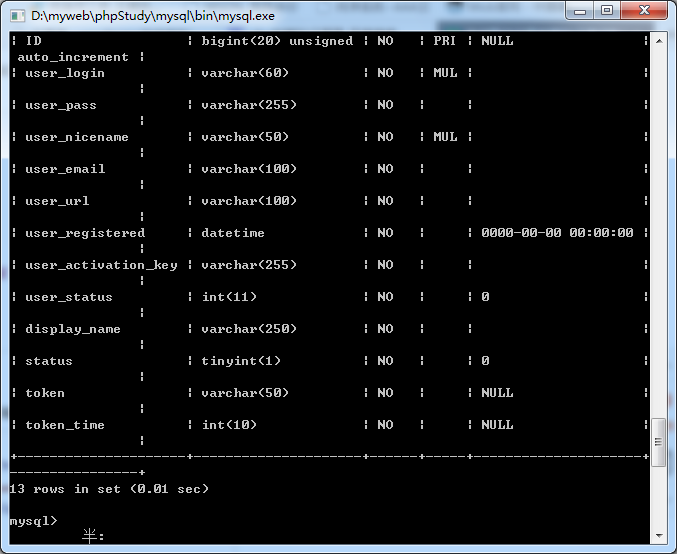Click the 'user_status' field name
Image resolution: width=677 pixels, height=554 pixels.
(x=69, y=297)
